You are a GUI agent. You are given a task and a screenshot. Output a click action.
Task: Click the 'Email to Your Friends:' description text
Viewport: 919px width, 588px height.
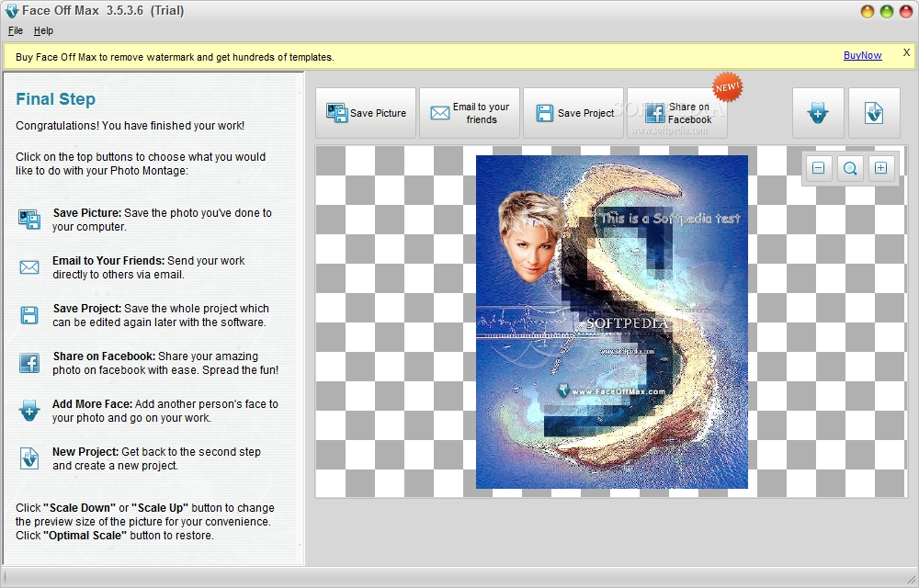click(x=108, y=261)
